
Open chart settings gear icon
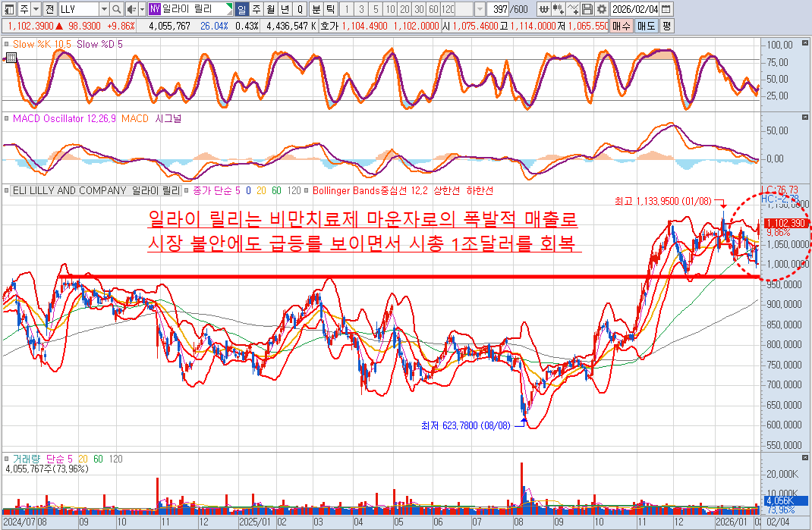(x=602, y=9)
